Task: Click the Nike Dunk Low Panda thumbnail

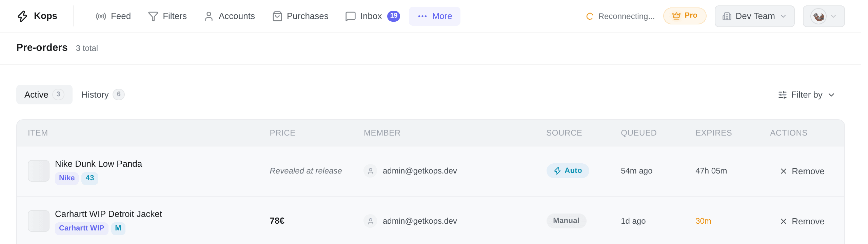Action: click(39, 171)
